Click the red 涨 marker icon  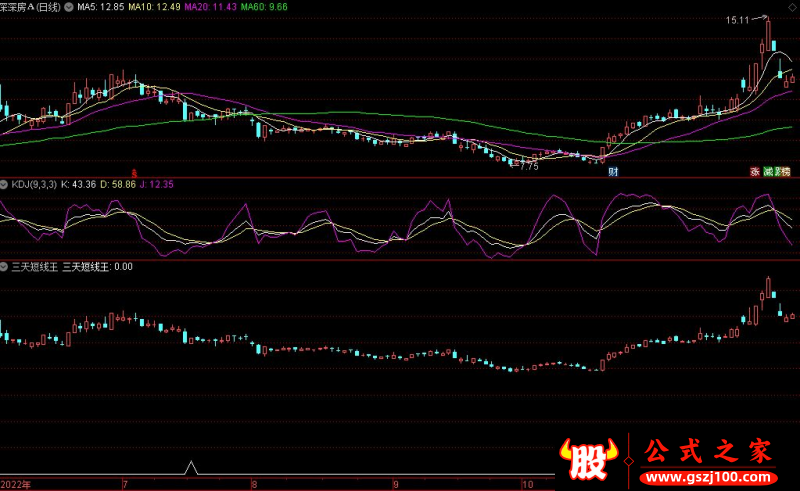tap(755, 172)
